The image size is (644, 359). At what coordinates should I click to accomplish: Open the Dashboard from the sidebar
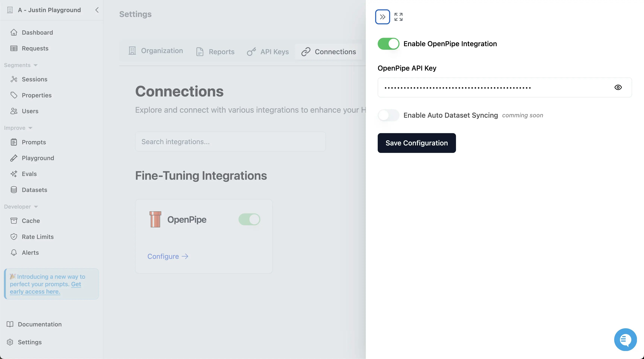(x=37, y=32)
